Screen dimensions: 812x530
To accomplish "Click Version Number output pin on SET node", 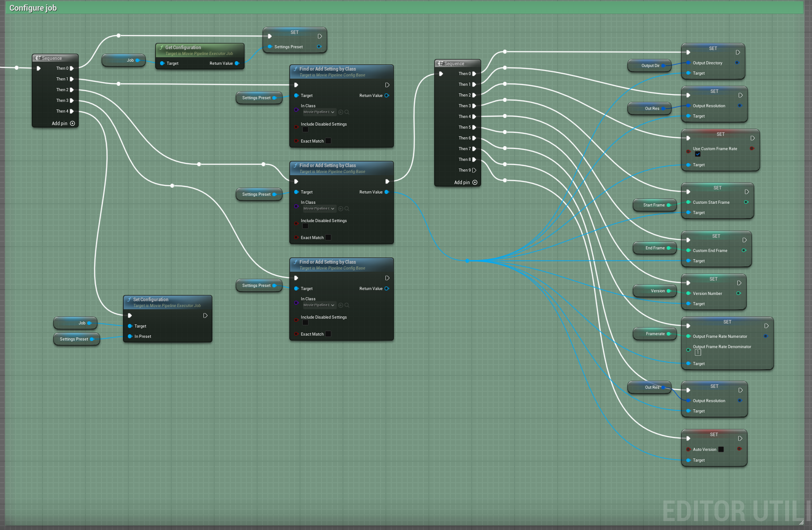I will click(739, 294).
